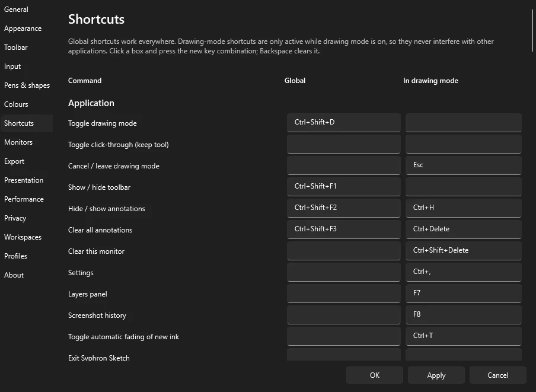
Task: Select the Ctrl+T shortcut box
Action: click(x=464, y=336)
